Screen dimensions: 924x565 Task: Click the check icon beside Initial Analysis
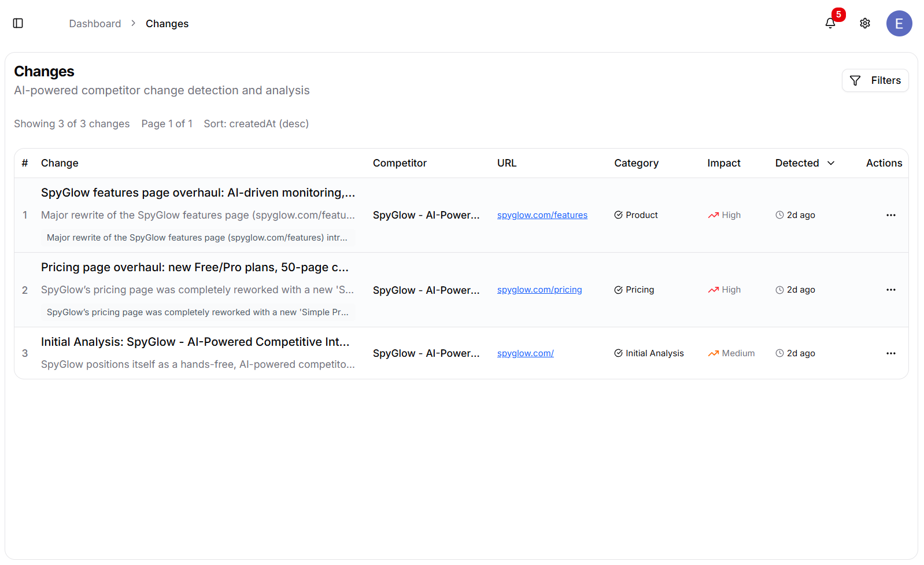click(x=619, y=353)
